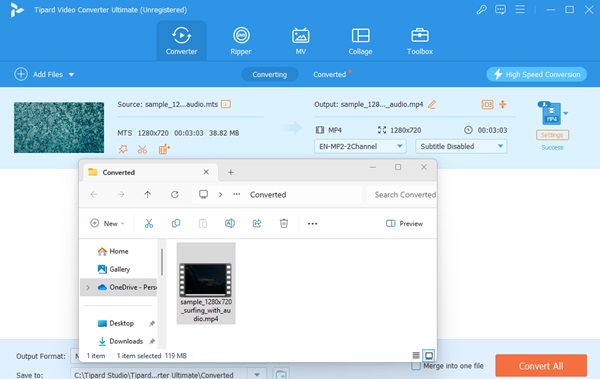Click the ID3 metadata icon
The image size is (600, 379).
(x=487, y=105)
